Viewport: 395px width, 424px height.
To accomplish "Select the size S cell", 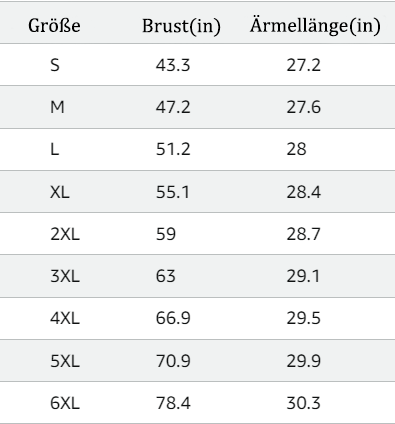I will point(55,65).
